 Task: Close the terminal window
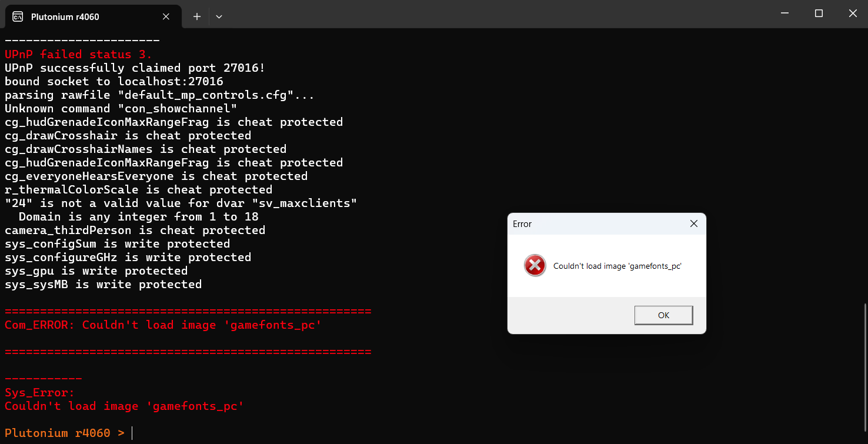click(x=852, y=14)
